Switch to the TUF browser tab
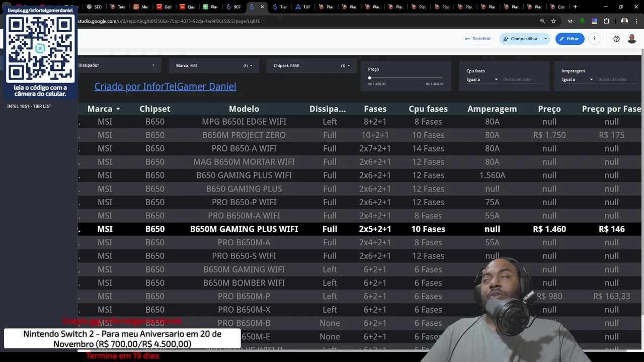Screen dimensions: 644x362 click(x=303, y=7)
